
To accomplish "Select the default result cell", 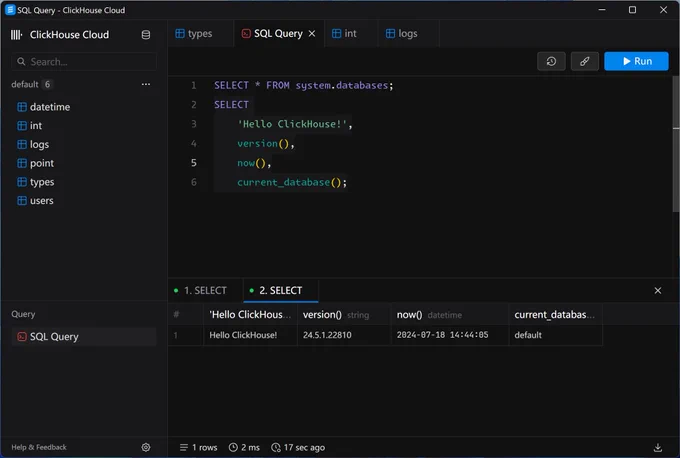I will point(556,335).
